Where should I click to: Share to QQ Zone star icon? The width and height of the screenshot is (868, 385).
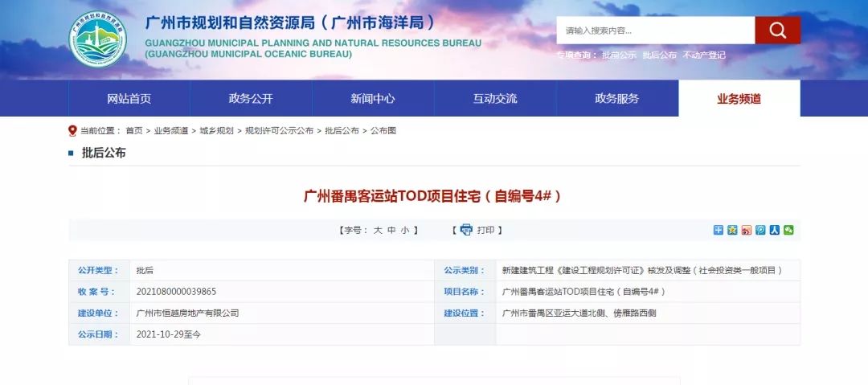(x=732, y=230)
